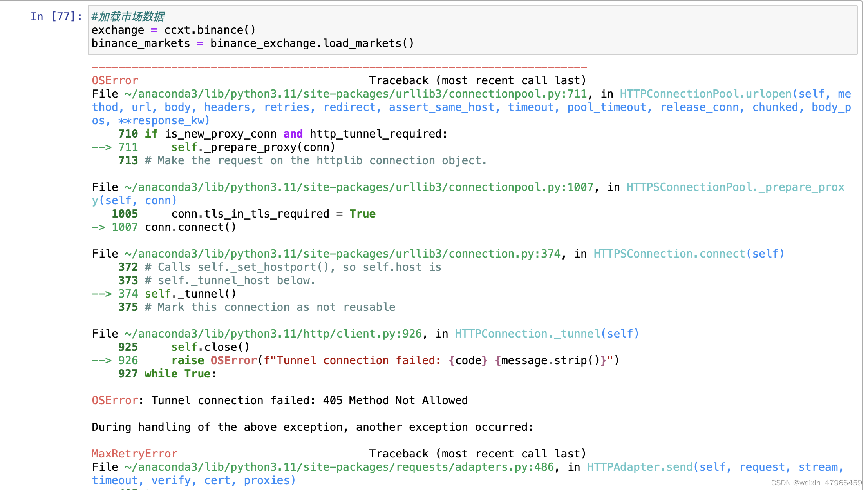Open the requests/adapters.py:486 file path
Viewport: 868px width, 490px height.
click(x=339, y=467)
